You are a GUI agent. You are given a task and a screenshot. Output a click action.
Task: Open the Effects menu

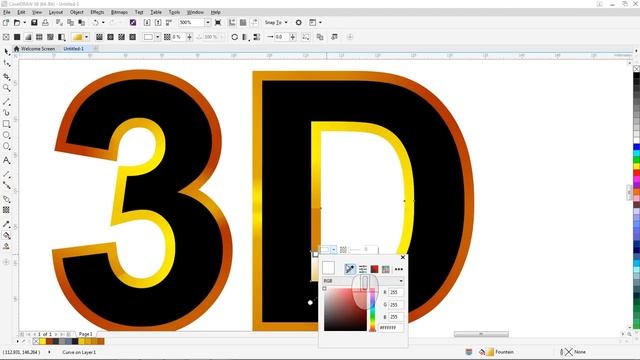coord(97,12)
